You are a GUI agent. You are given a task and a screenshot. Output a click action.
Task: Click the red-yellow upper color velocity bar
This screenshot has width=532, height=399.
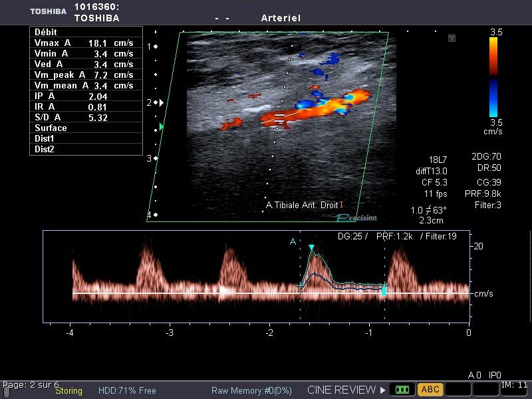[x=493, y=56]
